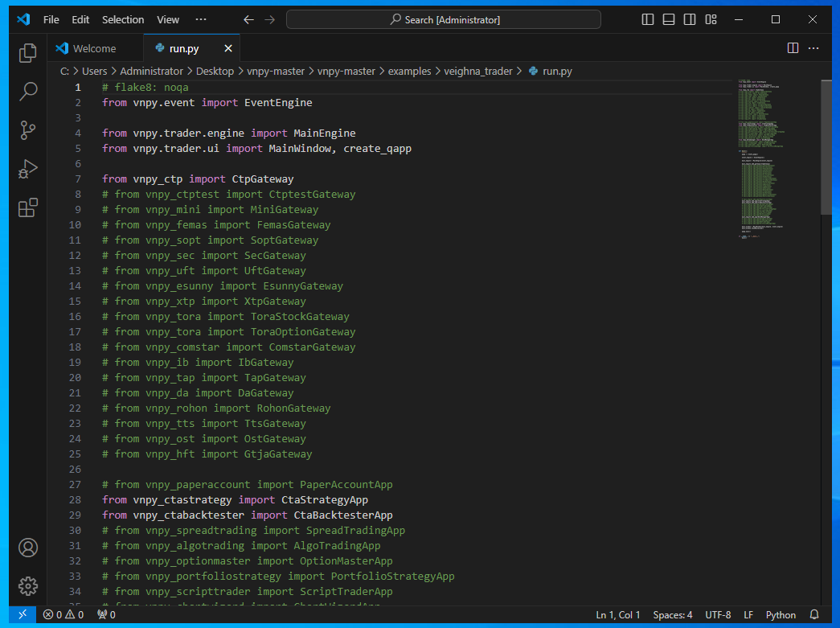840x628 pixels.
Task: Click the minimap code overview
Action: 760,158
